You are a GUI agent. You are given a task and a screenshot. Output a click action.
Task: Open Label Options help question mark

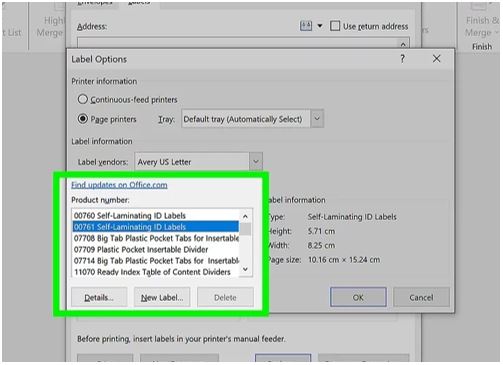[402, 59]
